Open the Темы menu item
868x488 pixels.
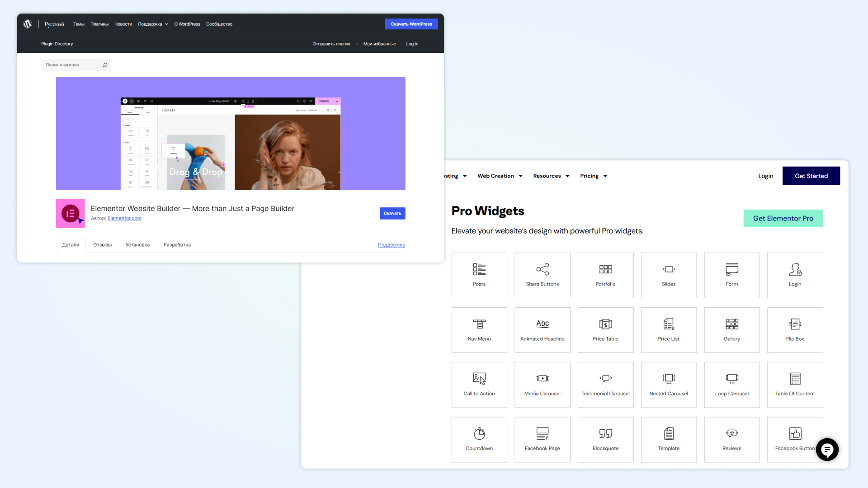tap(79, 24)
